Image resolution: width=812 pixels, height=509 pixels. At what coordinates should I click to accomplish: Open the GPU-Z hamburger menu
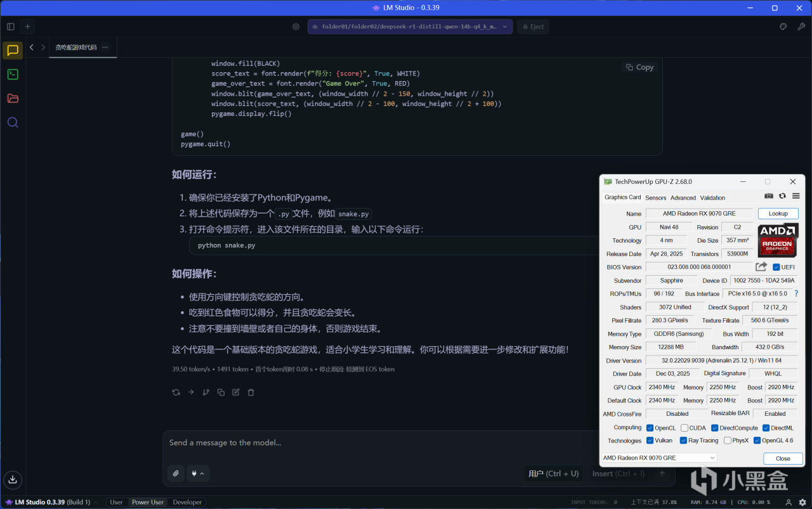coord(796,197)
